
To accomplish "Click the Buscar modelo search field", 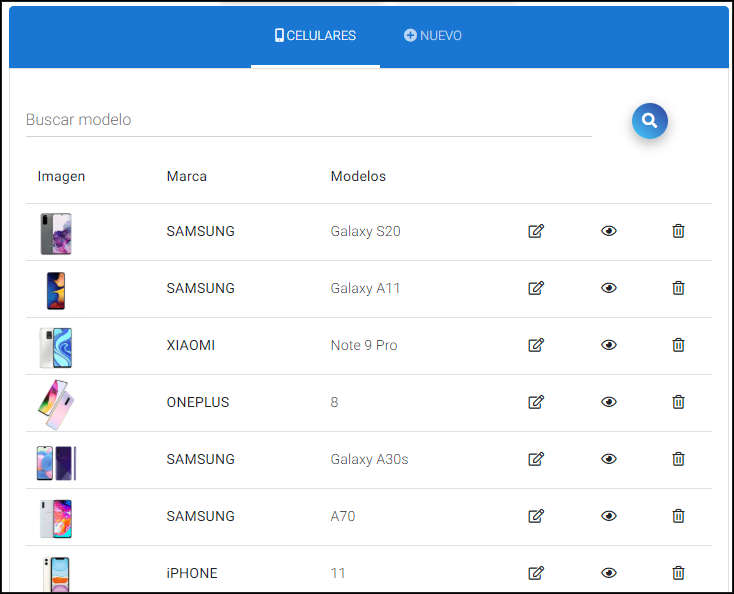I will 308,120.
